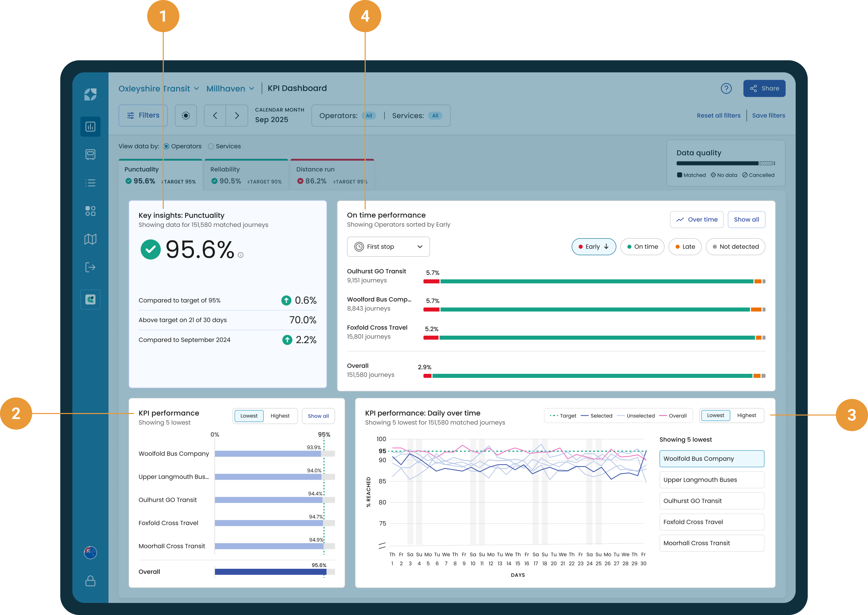Click the Share button
This screenshot has width=868, height=615.
pyautogui.click(x=764, y=89)
